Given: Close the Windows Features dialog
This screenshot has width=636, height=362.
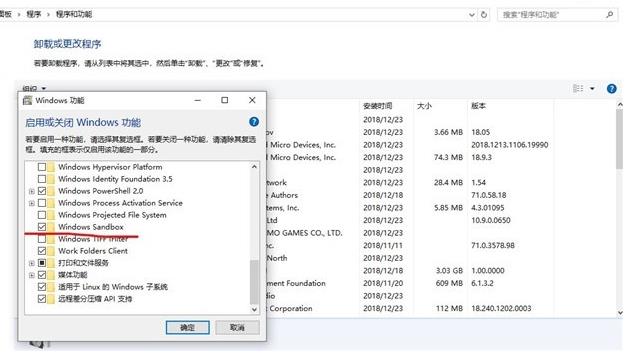Looking at the screenshot, I should [252, 100].
